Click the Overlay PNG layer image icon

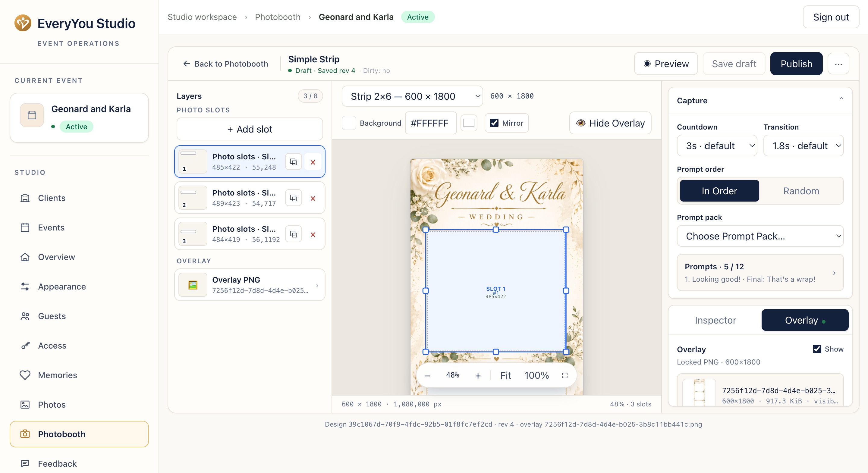pyautogui.click(x=193, y=285)
